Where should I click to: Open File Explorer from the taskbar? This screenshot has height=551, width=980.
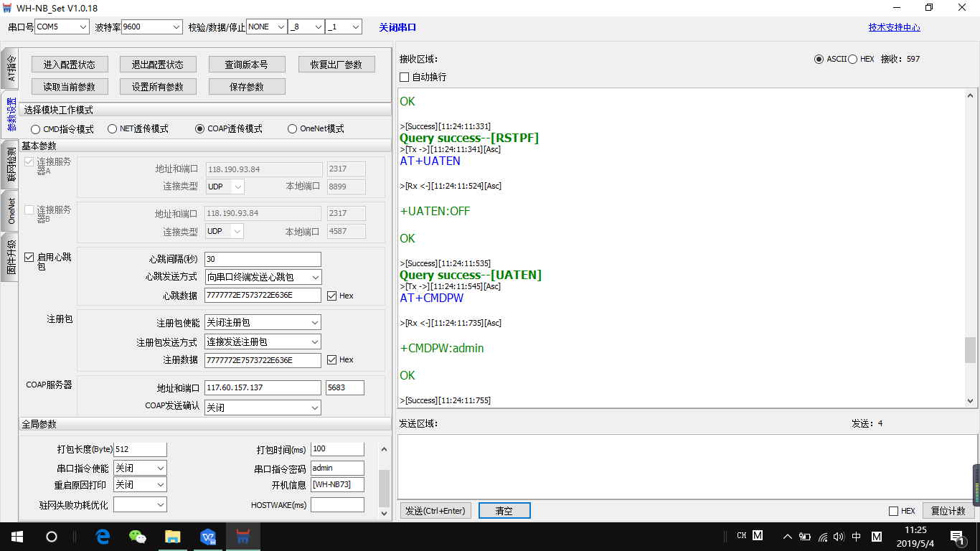click(172, 536)
